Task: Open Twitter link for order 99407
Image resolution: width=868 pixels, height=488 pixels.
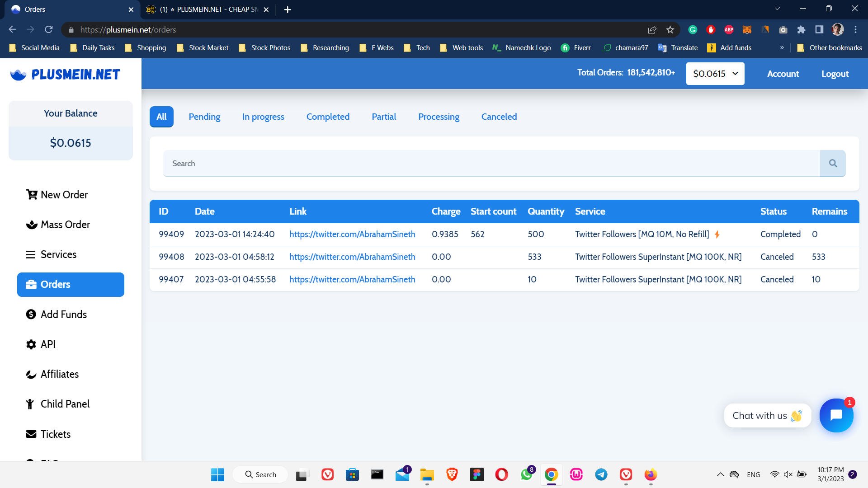Action: click(352, 279)
